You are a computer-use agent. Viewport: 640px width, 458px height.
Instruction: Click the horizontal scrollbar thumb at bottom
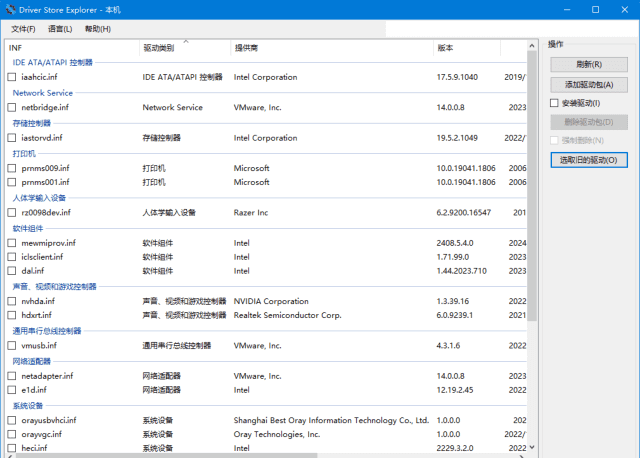166,455
